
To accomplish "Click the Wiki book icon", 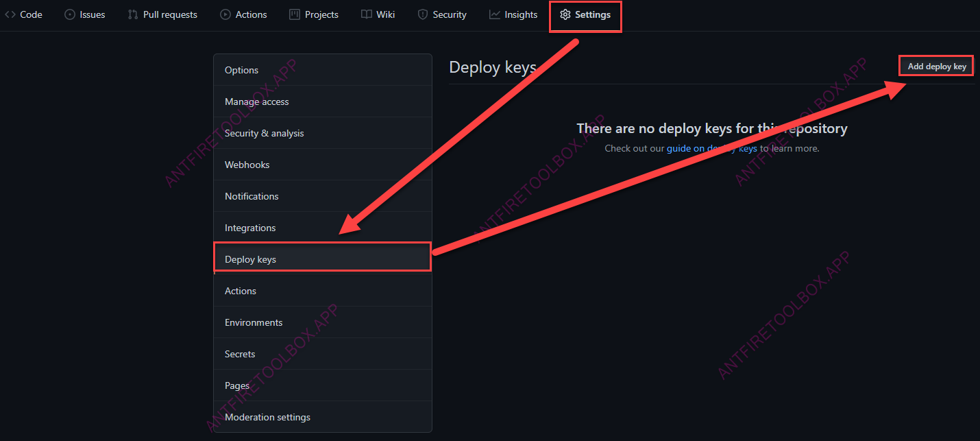I will (367, 14).
